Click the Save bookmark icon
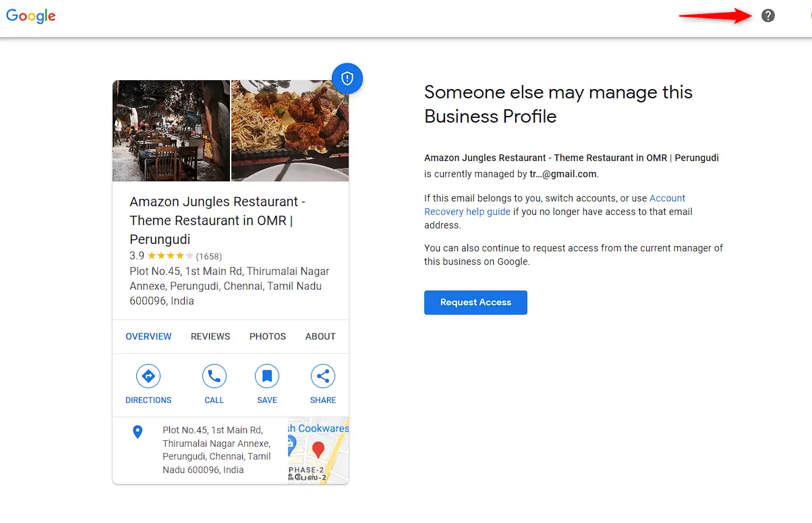 click(x=266, y=376)
